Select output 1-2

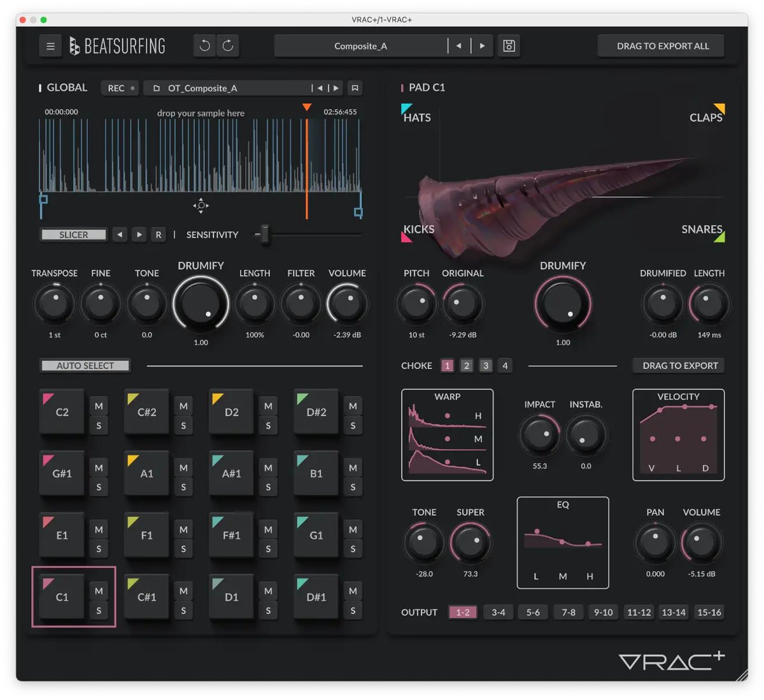[x=463, y=612]
